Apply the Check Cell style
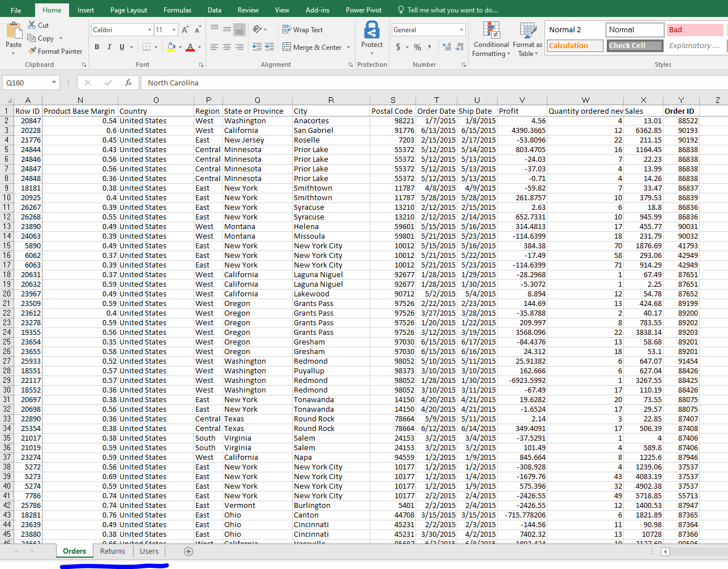The width and height of the screenshot is (728, 569). tap(635, 46)
